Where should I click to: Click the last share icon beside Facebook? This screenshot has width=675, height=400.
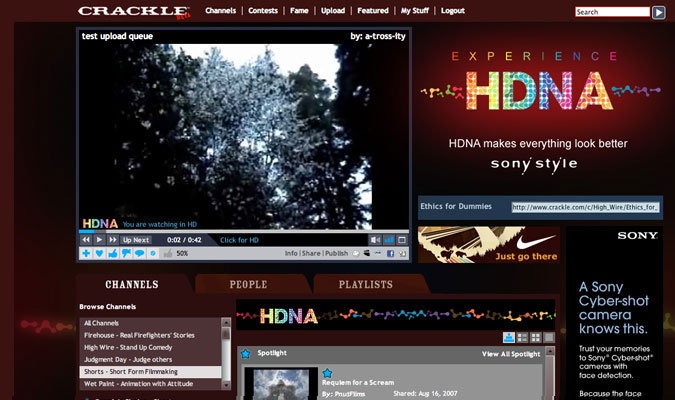click(403, 253)
